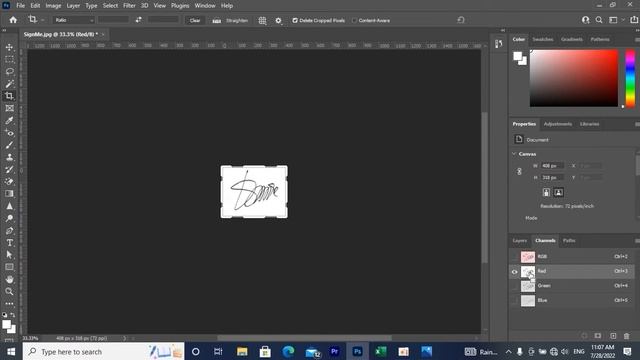The height and width of the screenshot is (360, 640).
Task: Select the Brush tool
Action: [x=9, y=145]
